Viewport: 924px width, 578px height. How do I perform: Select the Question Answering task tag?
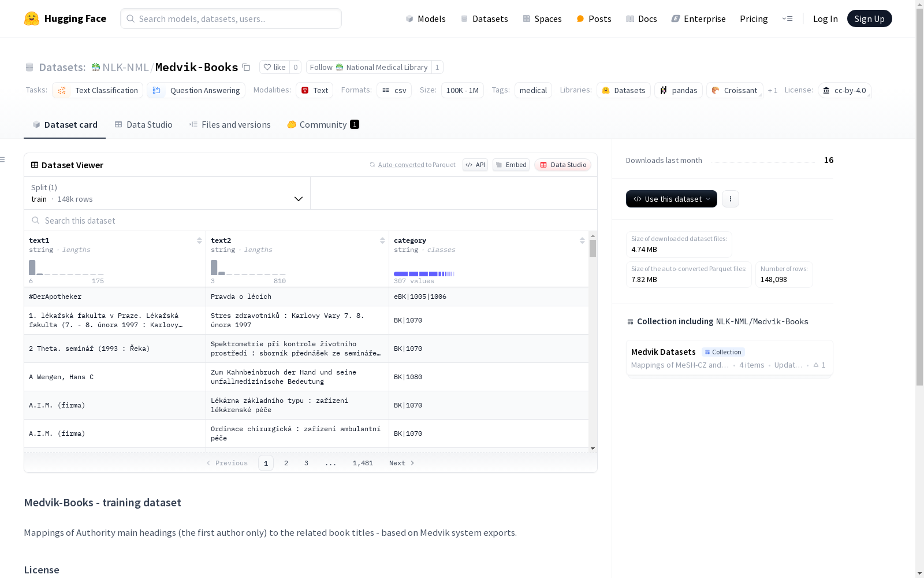(196, 90)
